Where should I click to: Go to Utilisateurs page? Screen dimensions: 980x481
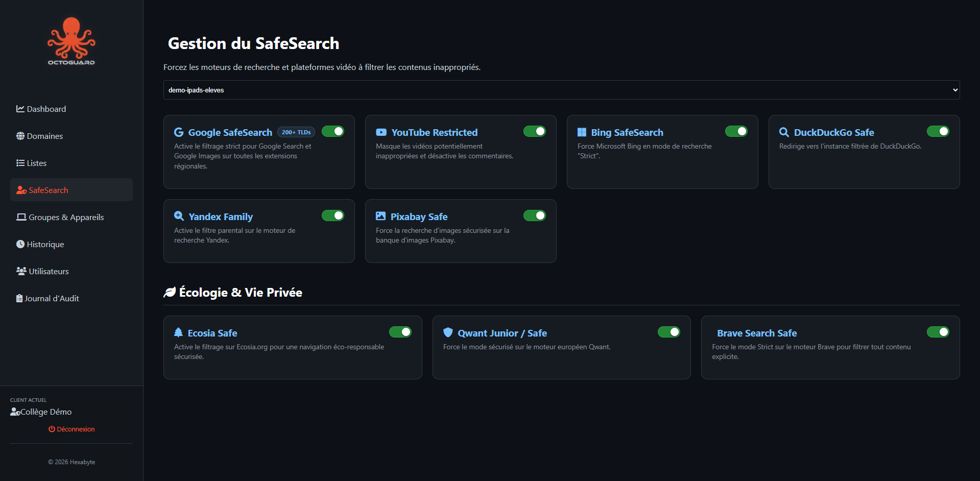[x=71, y=271]
